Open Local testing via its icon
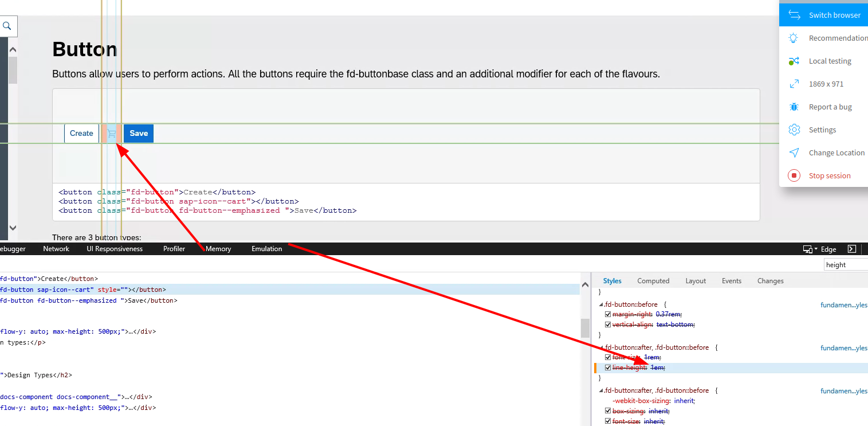 click(x=795, y=61)
